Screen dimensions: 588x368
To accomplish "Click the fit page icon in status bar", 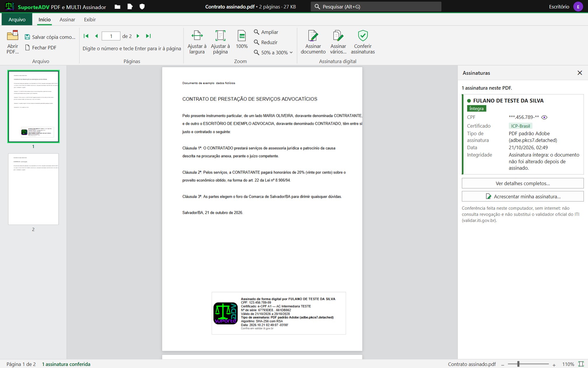I will click(581, 364).
